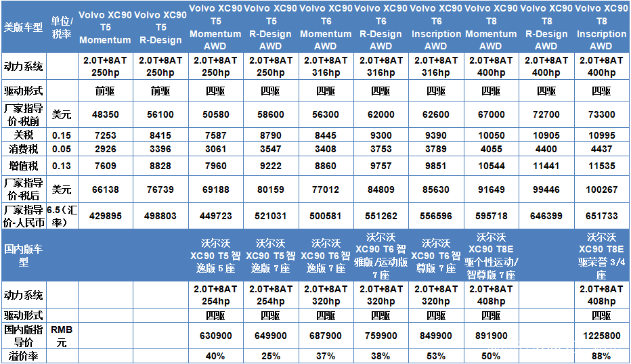Viewport: 631px width, 364px height.
Task: Click the consumption tax value 4437
Action: (601, 150)
